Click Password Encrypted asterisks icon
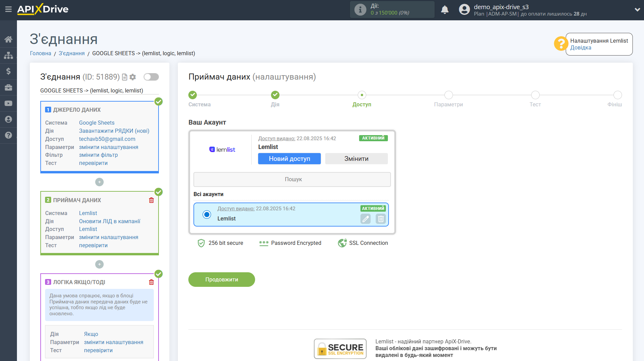This screenshot has width=644, height=361. pos(264,243)
